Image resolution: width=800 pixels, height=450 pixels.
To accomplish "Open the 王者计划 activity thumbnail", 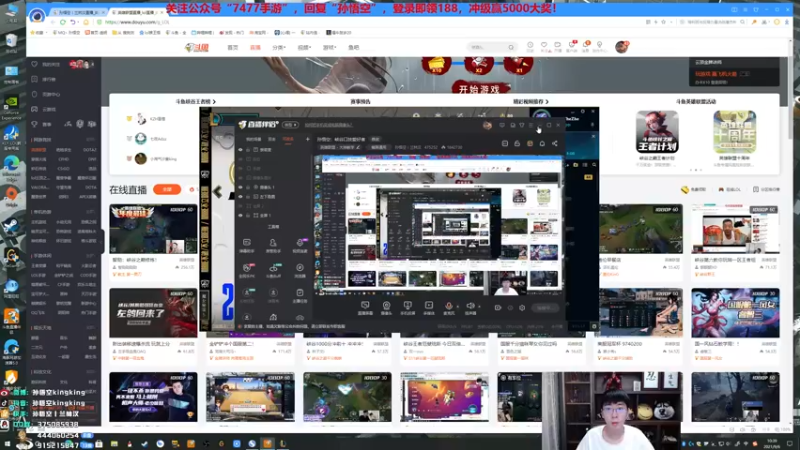I will [x=657, y=132].
